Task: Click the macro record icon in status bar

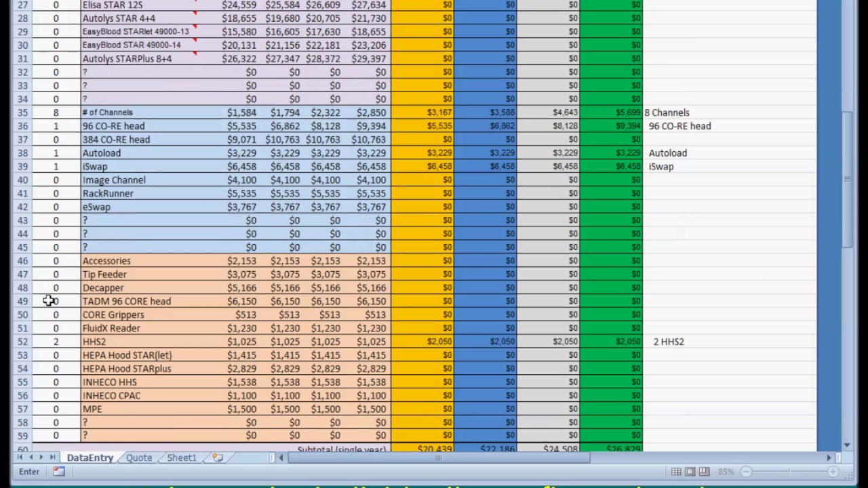Action: [59, 472]
